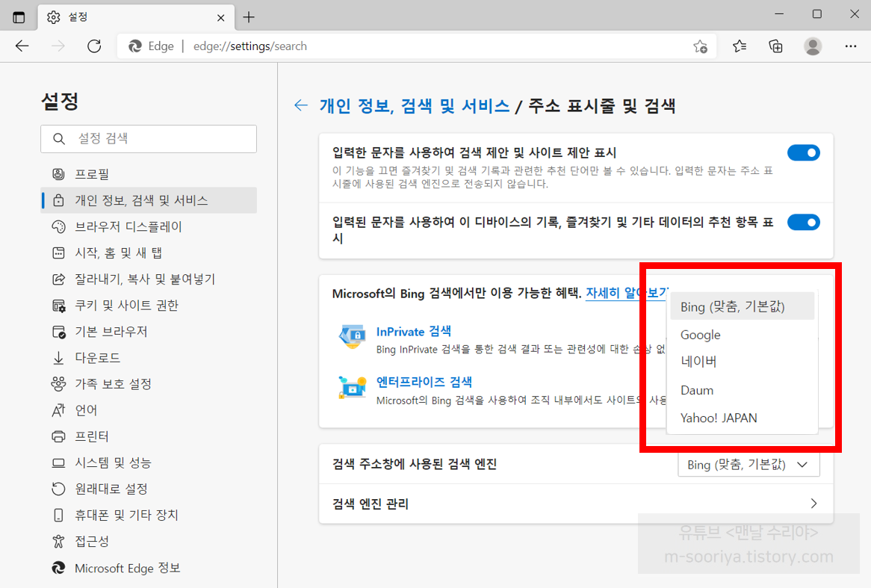Toggle 기록, 즐겨찾기 추천 항목 표시 switch
Screen dimensions: 871x588
(x=803, y=223)
